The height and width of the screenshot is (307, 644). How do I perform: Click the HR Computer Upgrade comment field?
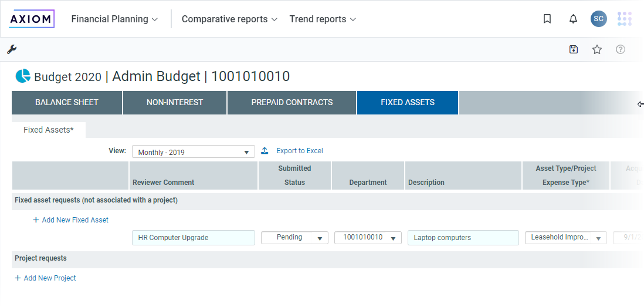click(x=194, y=238)
